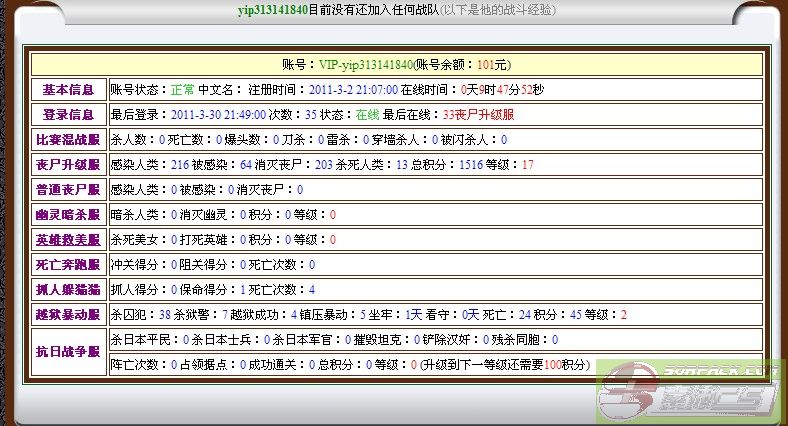Click the 英雄救美服 server label
788x426 pixels.
click(x=68, y=239)
